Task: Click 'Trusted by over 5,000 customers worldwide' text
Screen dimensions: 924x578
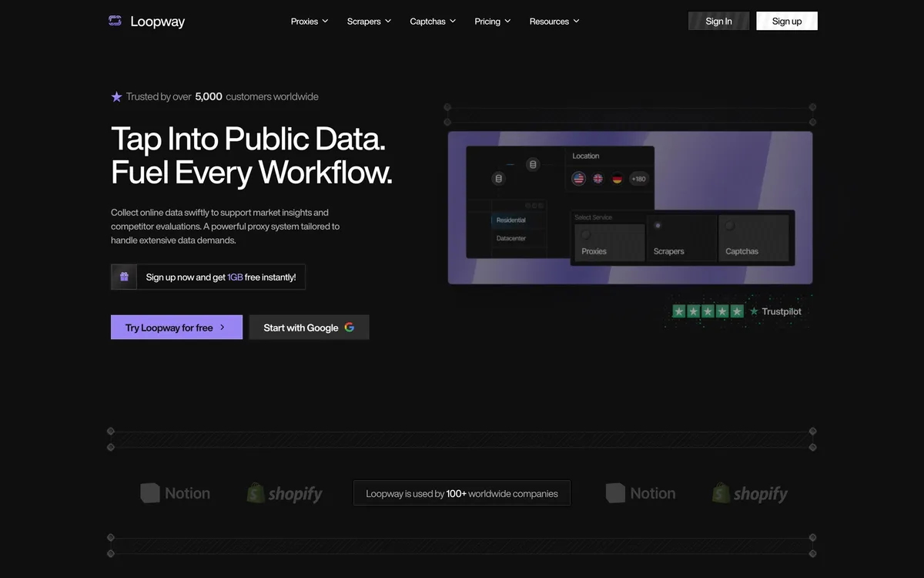Action: tap(222, 97)
